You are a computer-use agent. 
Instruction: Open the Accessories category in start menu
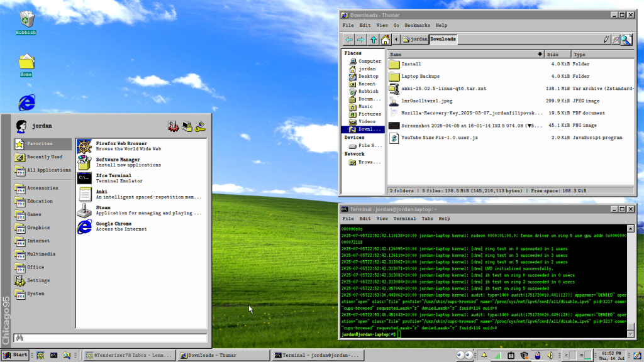42,188
